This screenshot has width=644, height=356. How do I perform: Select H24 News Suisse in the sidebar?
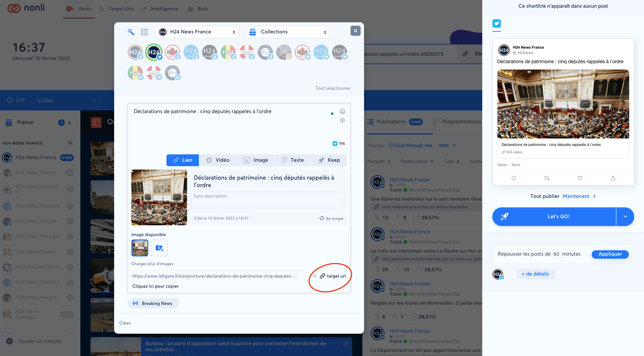point(35,252)
